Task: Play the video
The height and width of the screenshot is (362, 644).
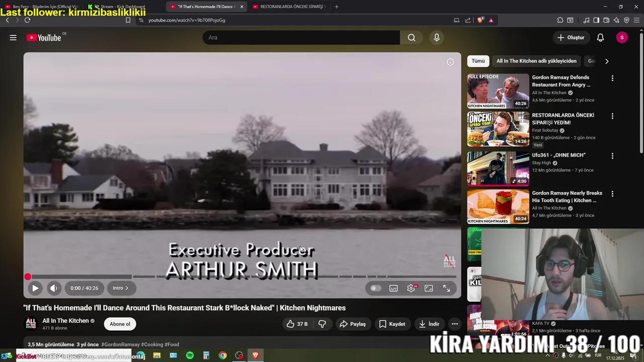Action: point(35,288)
